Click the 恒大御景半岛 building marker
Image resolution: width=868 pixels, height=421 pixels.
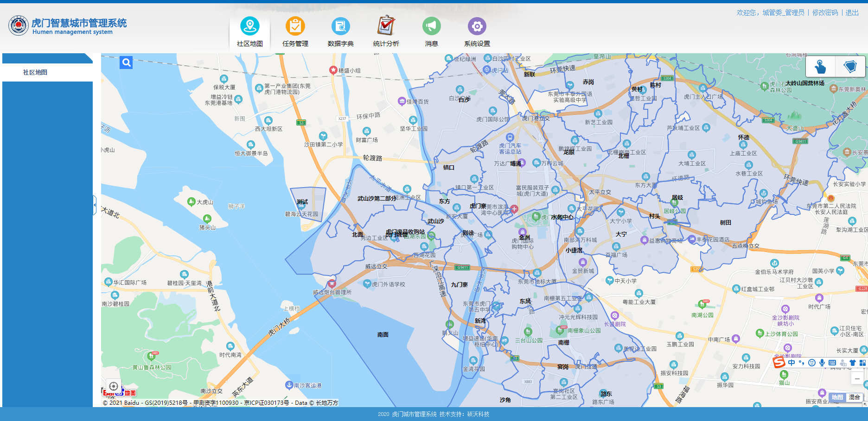(251, 145)
